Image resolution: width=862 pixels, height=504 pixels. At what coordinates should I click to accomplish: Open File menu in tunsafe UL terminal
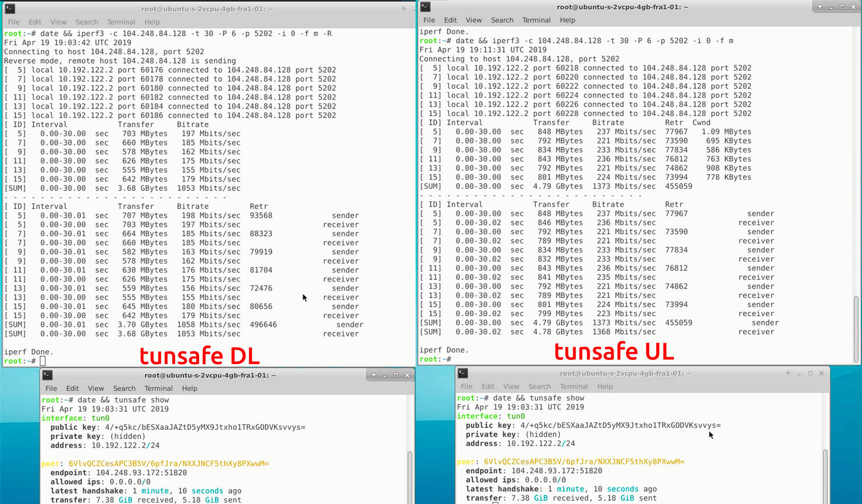click(429, 20)
